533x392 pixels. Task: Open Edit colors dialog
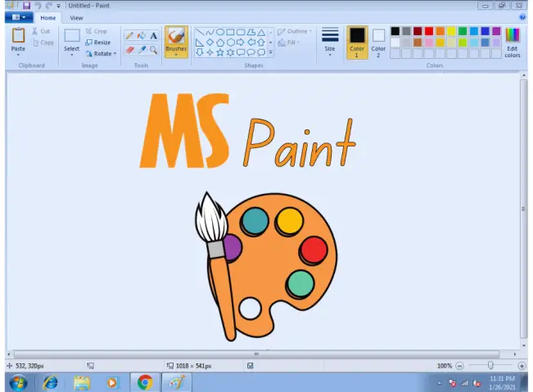click(x=513, y=41)
